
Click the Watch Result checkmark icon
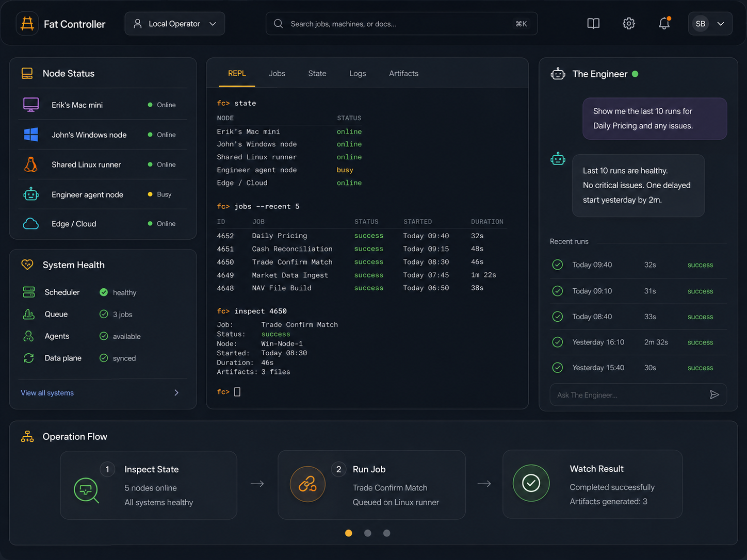pyautogui.click(x=531, y=483)
